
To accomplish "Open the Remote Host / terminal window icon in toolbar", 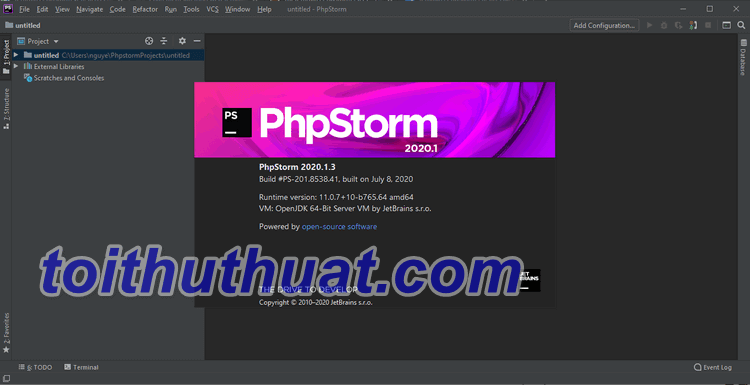I will click(726, 25).
